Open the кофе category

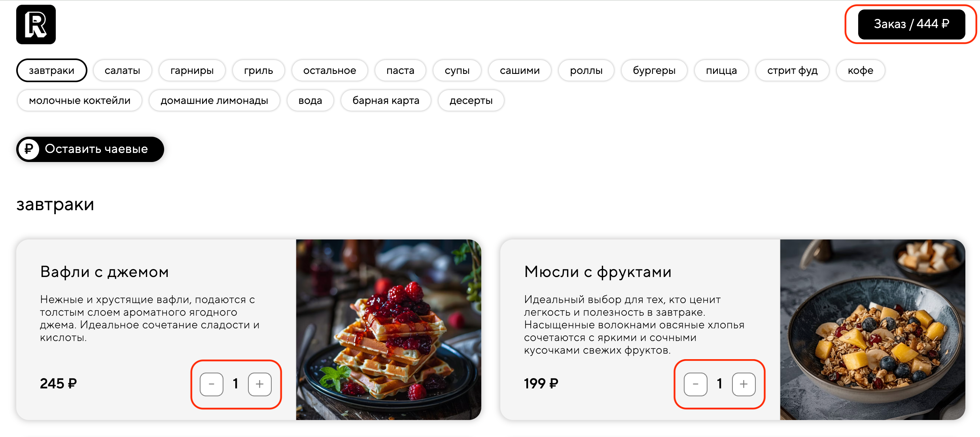[861, 70]
